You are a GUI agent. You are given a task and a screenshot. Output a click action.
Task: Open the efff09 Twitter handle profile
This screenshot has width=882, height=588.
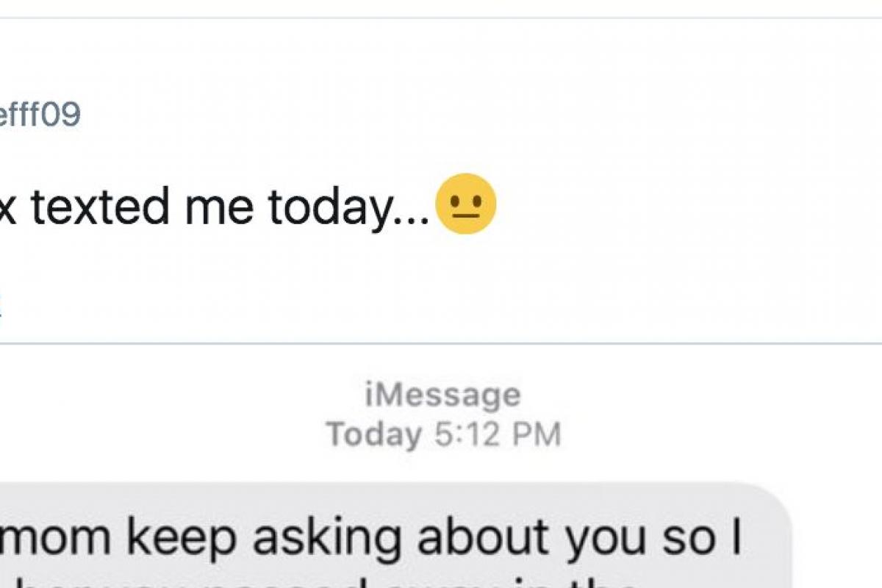tap(40, 115)
